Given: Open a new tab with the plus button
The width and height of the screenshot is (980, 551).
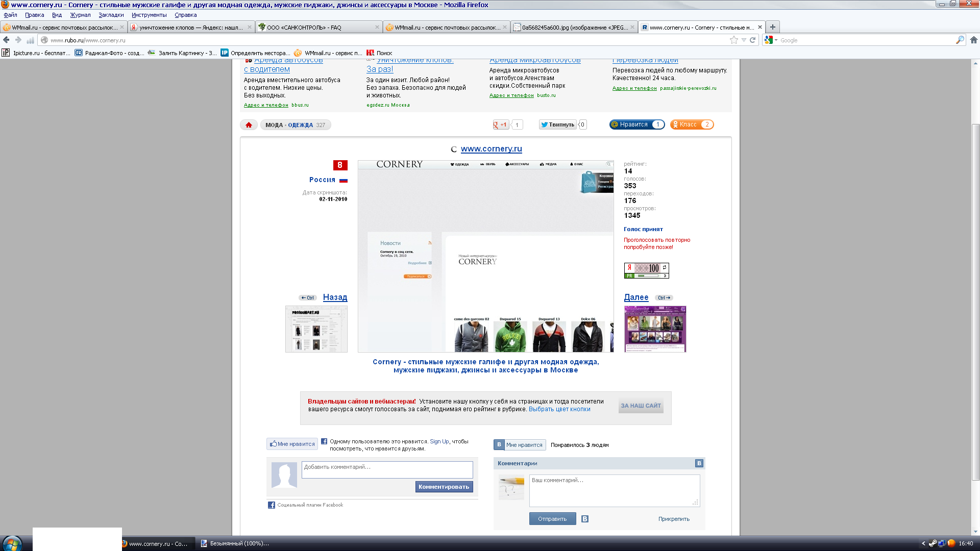Looking at the screenshot, I should pos(773,27).
